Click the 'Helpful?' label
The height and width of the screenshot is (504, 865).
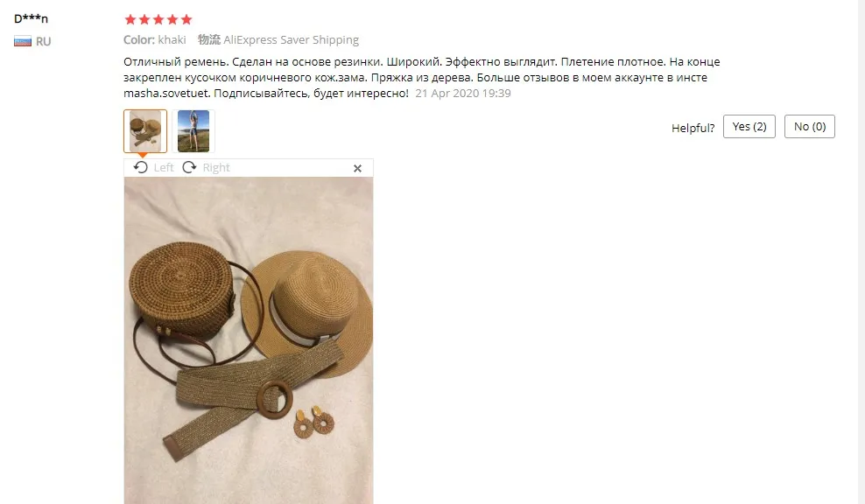coord(693,128)
